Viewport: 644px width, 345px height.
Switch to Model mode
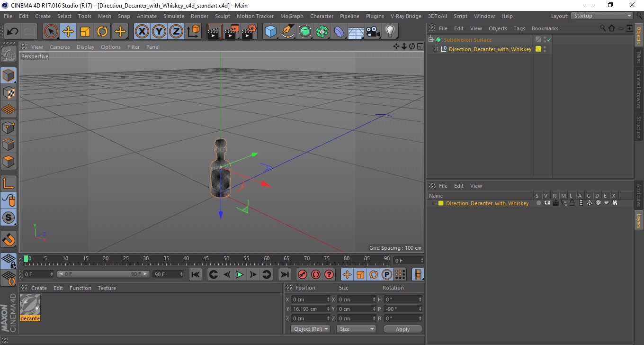9,75
